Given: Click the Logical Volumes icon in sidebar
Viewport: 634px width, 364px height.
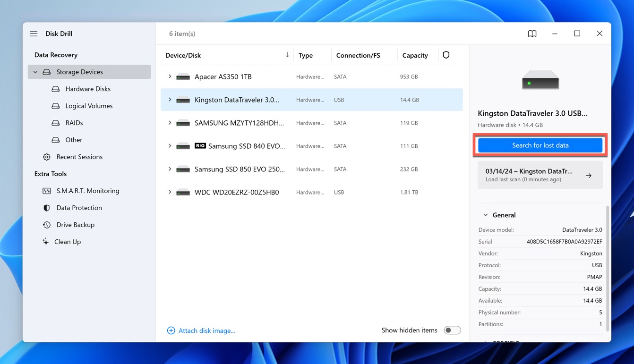Looking at the screenshot, I should pos(56,106).
